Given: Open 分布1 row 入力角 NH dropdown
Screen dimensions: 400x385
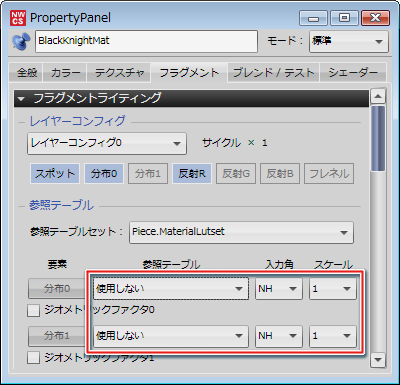Looking at the screenshot, I should point(279,336).
